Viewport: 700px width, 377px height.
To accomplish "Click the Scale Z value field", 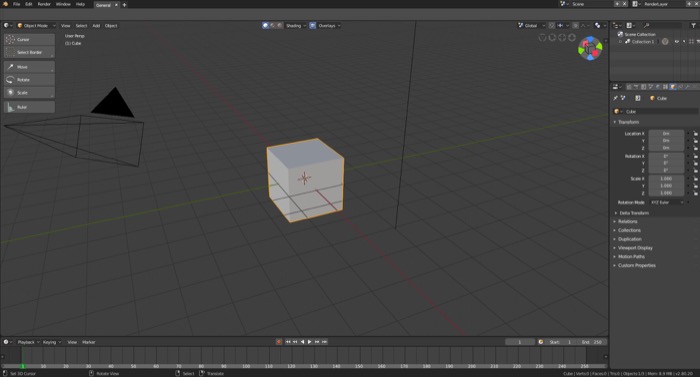I will [666, 193].
